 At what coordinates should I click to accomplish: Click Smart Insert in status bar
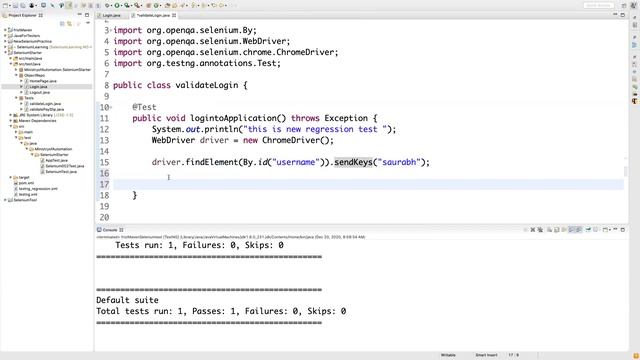point(486,355)
